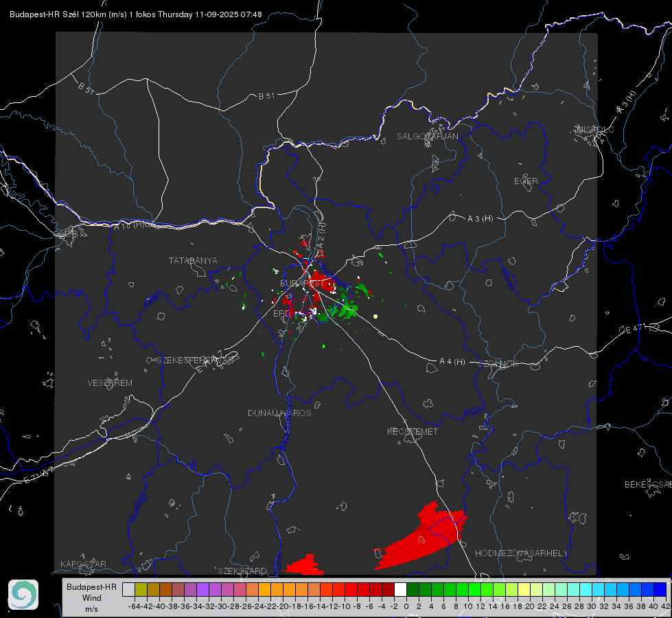Click the TATABÁNYA city label
672x618 pixels.
click(193, 261)
